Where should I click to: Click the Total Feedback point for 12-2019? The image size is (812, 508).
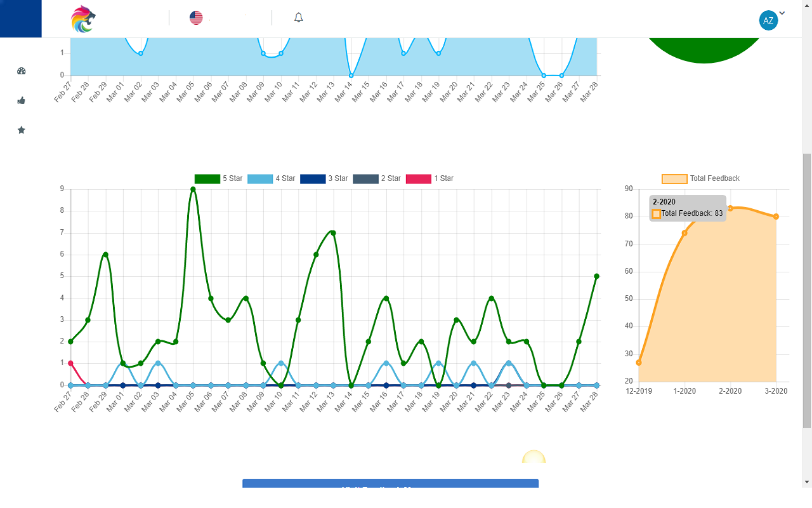pyautogui.click(x=639, y=363)
